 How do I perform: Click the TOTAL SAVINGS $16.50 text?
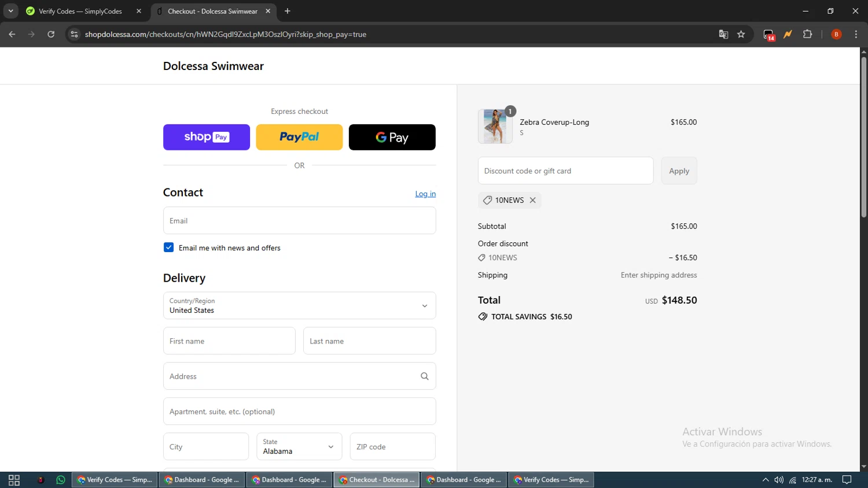tap(531, 317)
